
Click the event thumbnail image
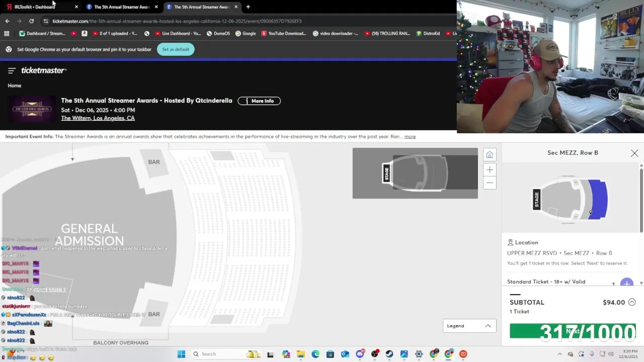coord(32,109)
